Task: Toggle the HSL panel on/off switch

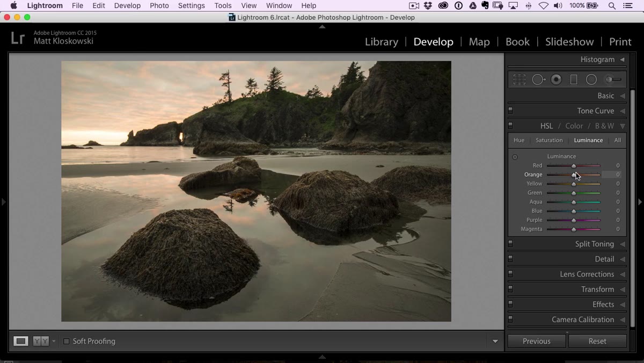Action: click(510, 126)
